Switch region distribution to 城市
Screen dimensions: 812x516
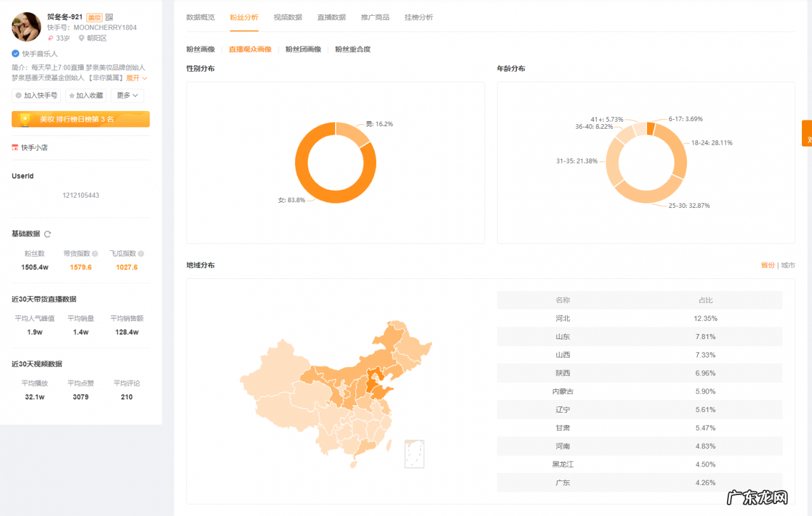pos(788,265)
